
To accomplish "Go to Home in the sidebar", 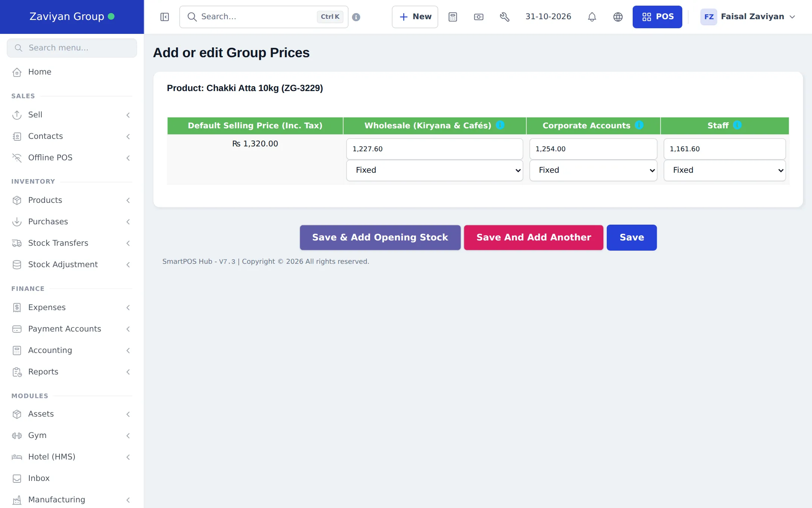I will (72, 72).
